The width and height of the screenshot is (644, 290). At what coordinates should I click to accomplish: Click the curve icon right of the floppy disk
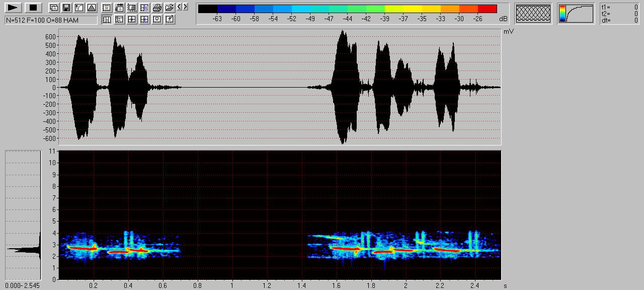pyautogui.click(x=79, y=8)
